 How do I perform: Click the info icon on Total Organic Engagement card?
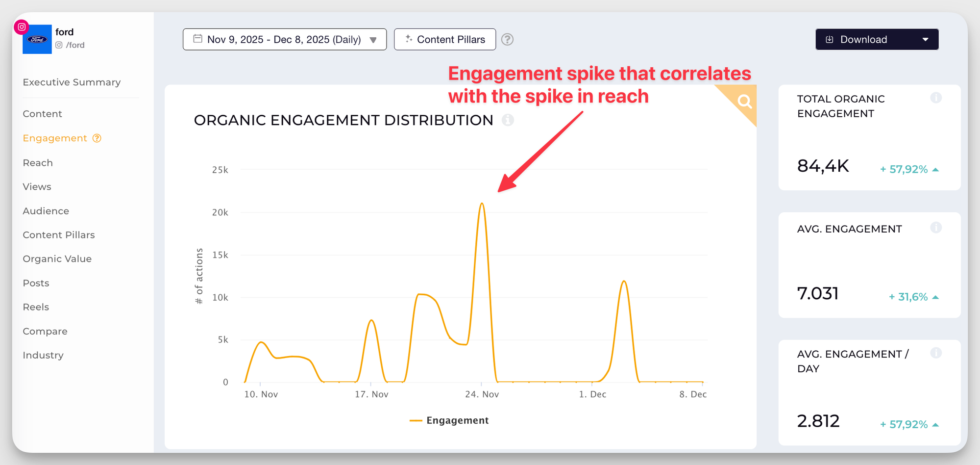(x=935, y=98)
